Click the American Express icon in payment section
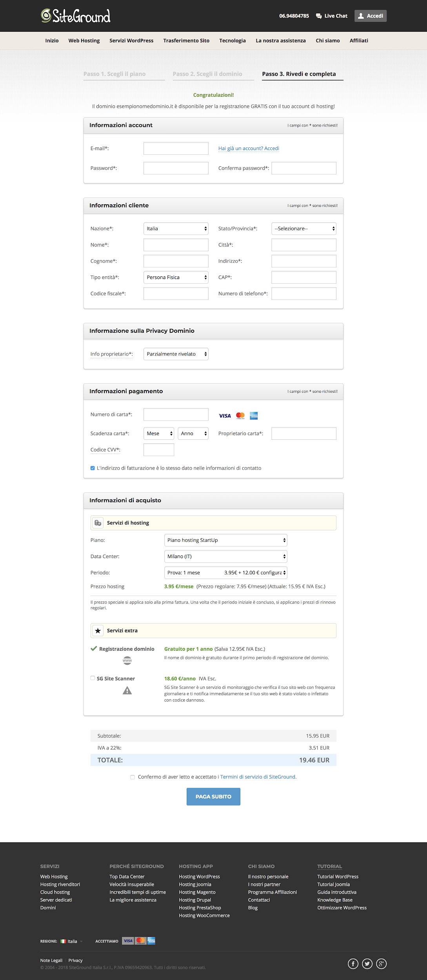The width and height of the screenshot is (427, 980). (254, 416)
